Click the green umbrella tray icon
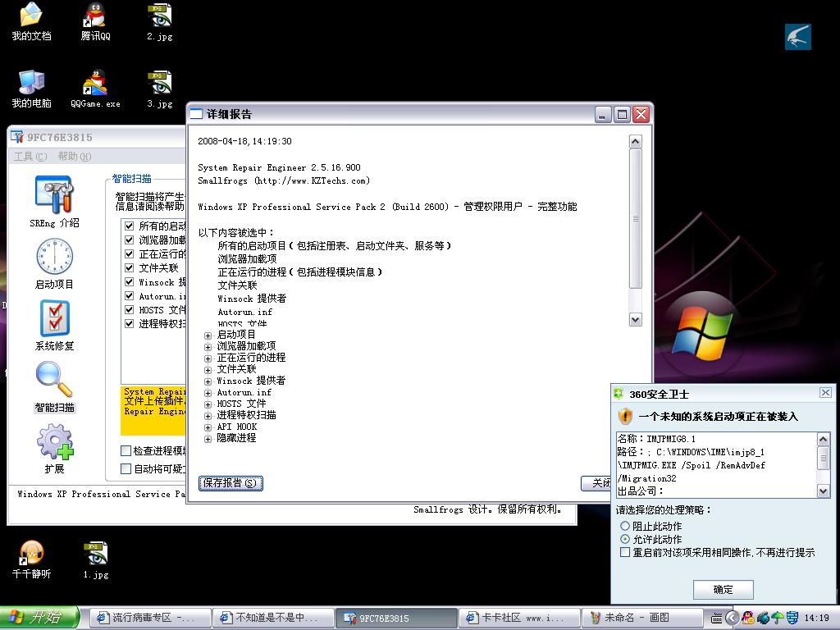The image size is (840, 630). coord(778,618)
